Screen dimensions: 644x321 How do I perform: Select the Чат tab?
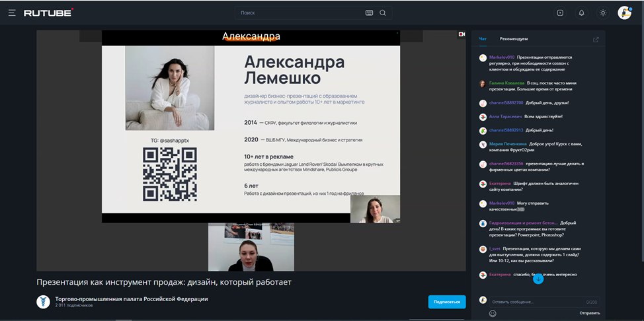pos(483,39)
